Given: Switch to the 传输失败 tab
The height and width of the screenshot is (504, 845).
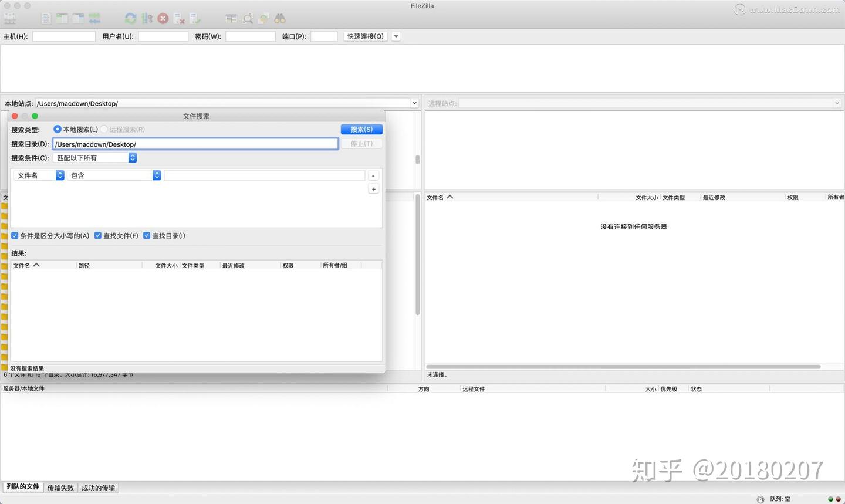Looking at the screenshot, I should point(60,488).
